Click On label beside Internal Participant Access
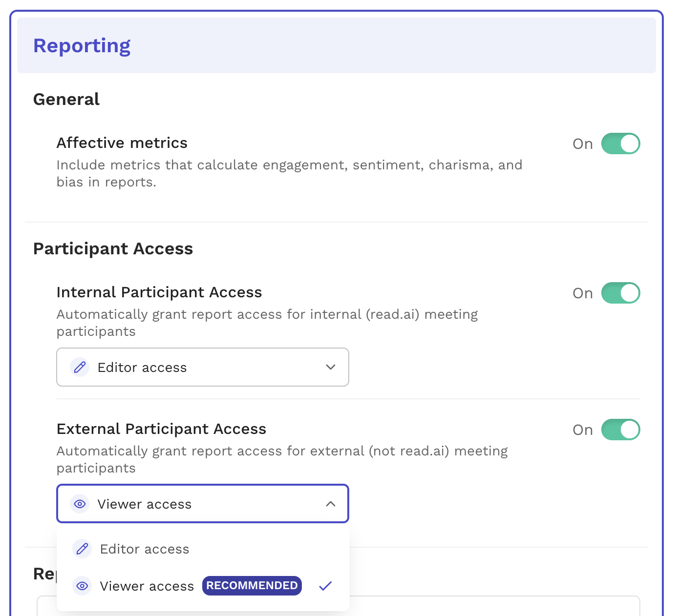677x616 pixels. point(583,293)
